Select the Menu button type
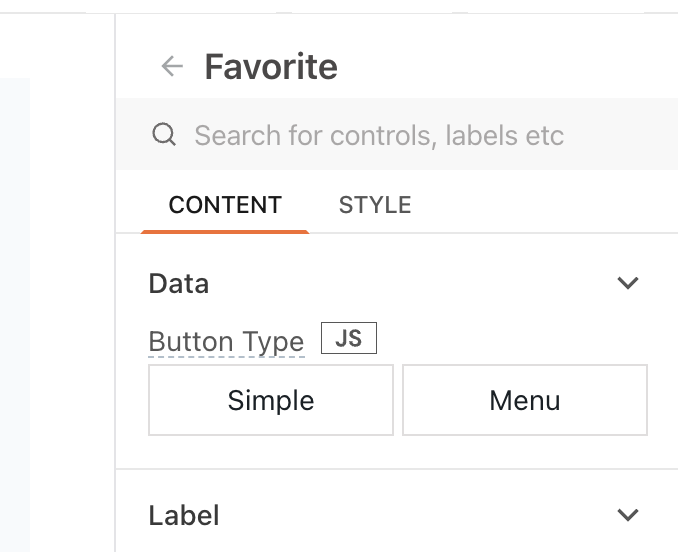Screen dimensions: 678x552 click(x=525, y=400)
